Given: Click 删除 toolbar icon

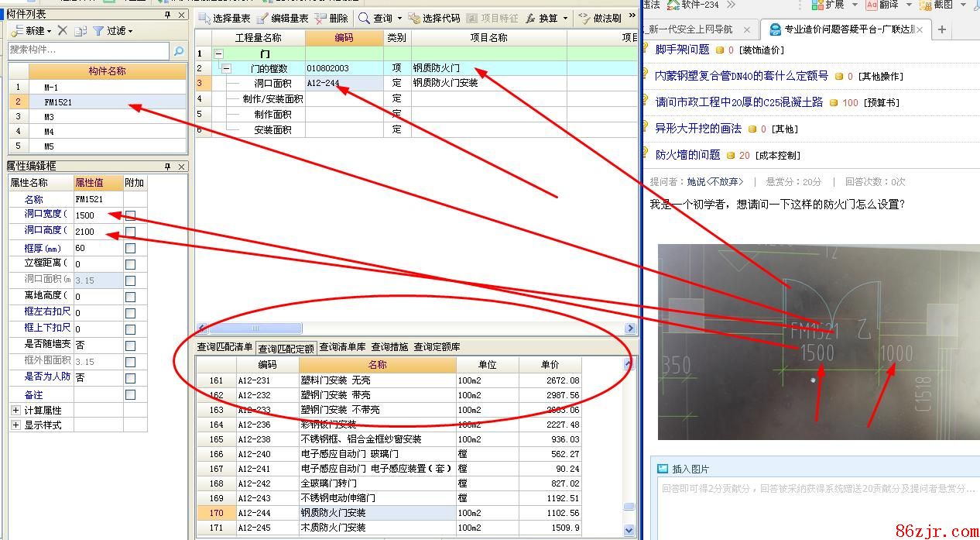Looking at the screenshot, I should point(321,18).
